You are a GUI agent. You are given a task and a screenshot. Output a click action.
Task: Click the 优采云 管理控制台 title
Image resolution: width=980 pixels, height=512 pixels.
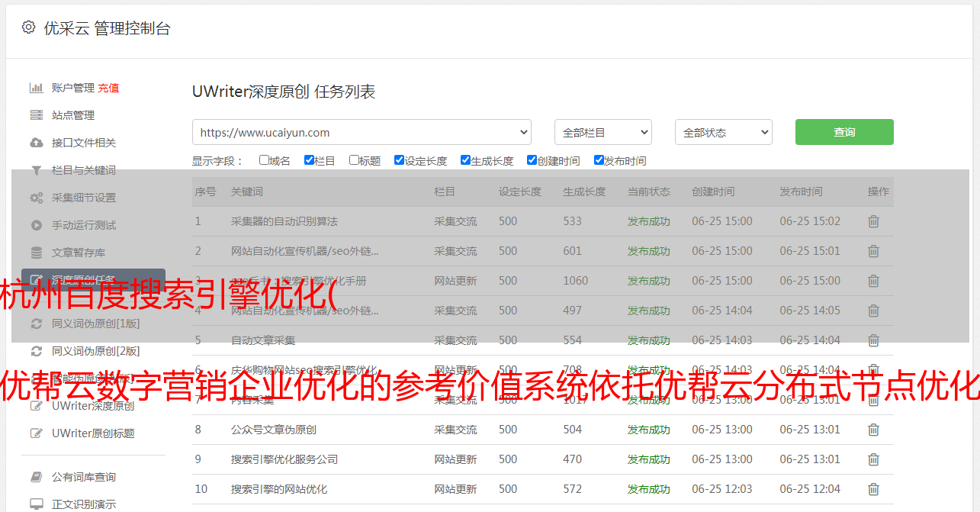pos(108,28)
